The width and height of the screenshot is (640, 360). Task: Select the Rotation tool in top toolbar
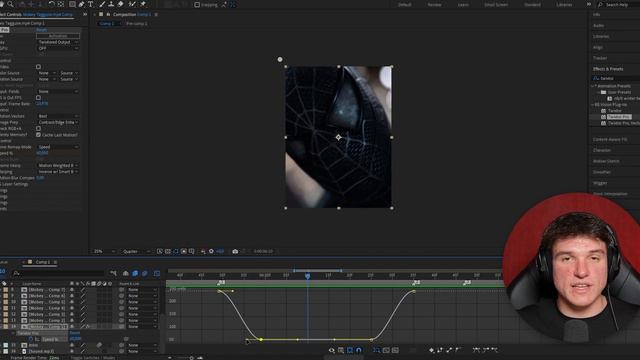point(51,4)
